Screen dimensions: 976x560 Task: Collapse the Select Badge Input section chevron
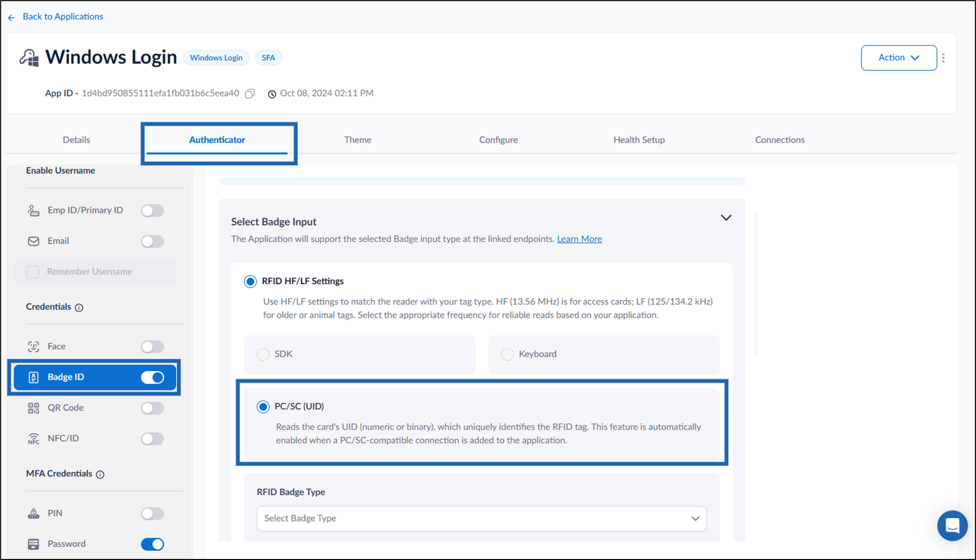coord(726,218)
